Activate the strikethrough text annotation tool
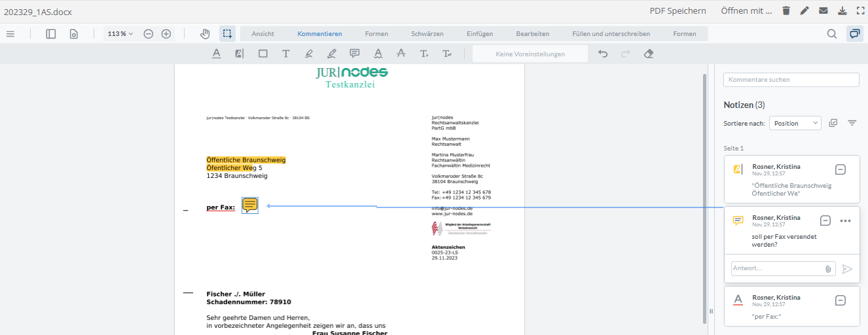The width and height of the screenshot is (868, 335). [x=401, y=54]
